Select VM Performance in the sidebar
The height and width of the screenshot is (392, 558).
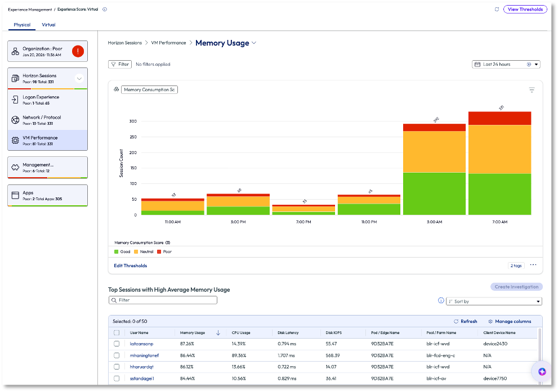point(47,140)
